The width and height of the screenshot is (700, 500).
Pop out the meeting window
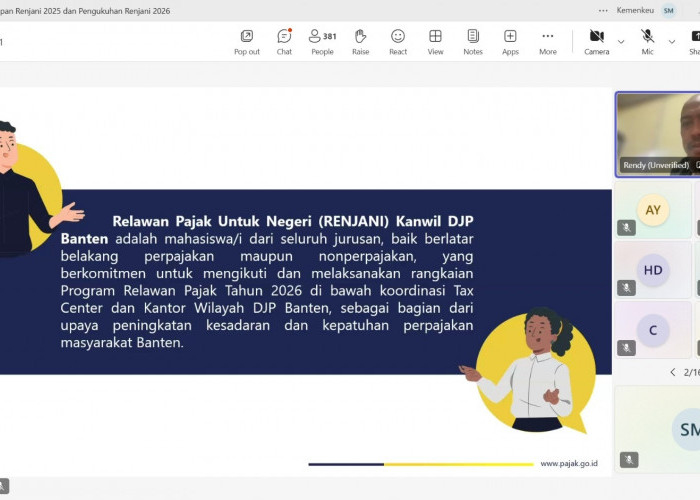point(247,42)
